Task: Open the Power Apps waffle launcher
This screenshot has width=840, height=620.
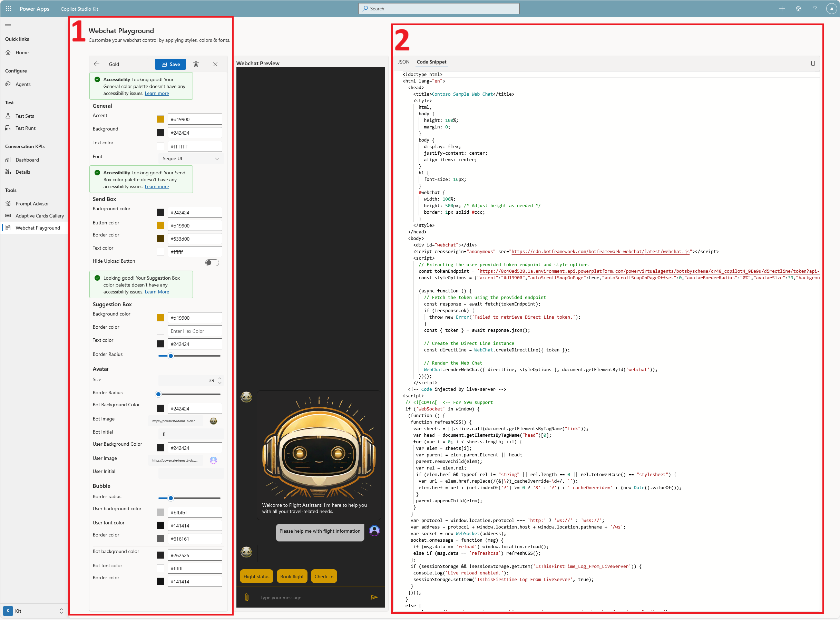Action: coord(8,9)
